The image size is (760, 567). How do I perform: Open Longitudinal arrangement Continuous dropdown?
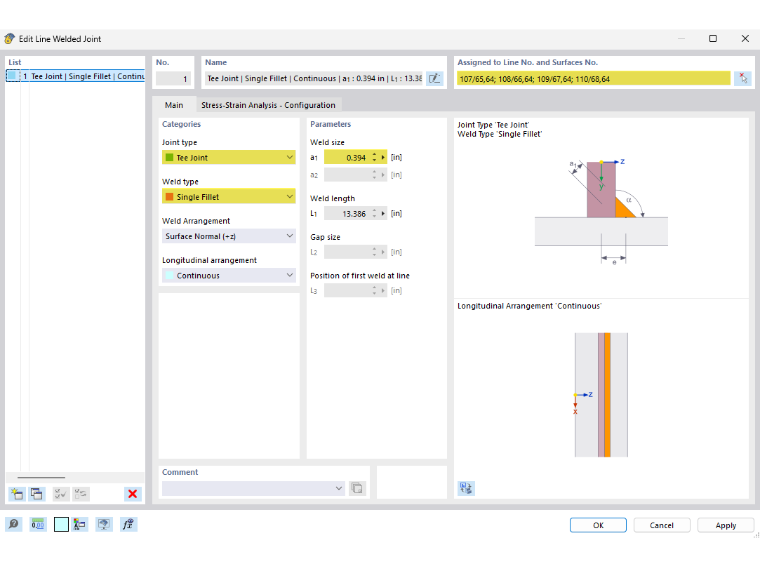[229, 275]
